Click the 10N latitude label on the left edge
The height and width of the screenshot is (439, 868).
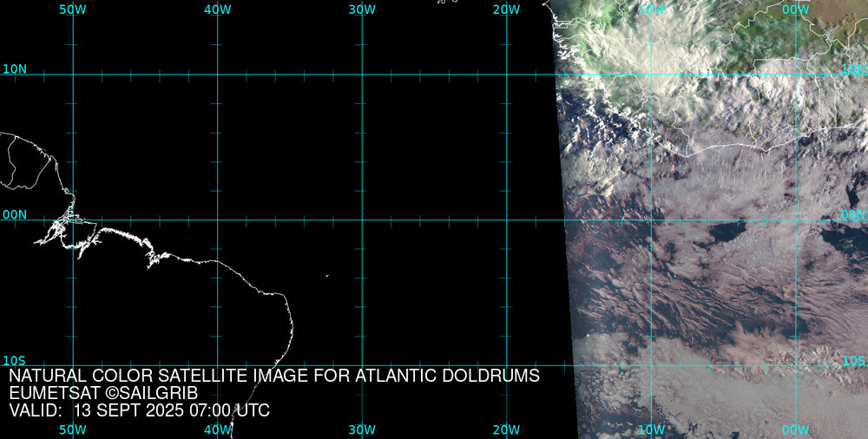[x=15, y=69]
